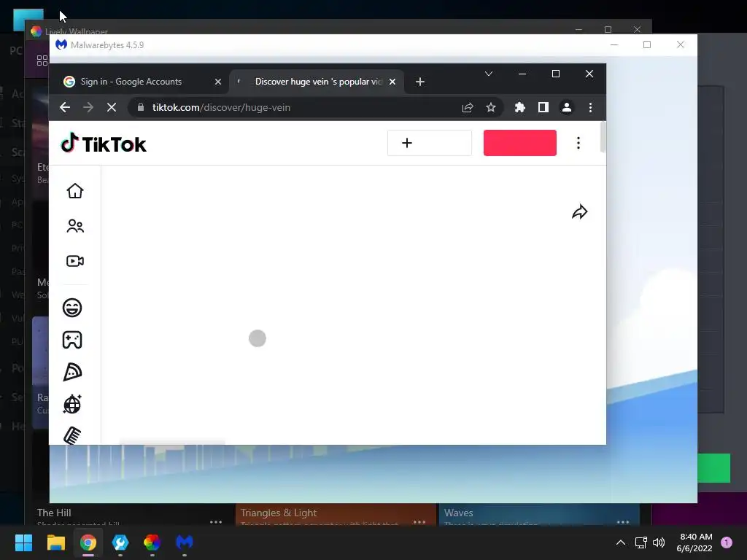Select Triangles & Light wallpaper
The width and height of the screenshot is (747, 560).
pos(336,514)
